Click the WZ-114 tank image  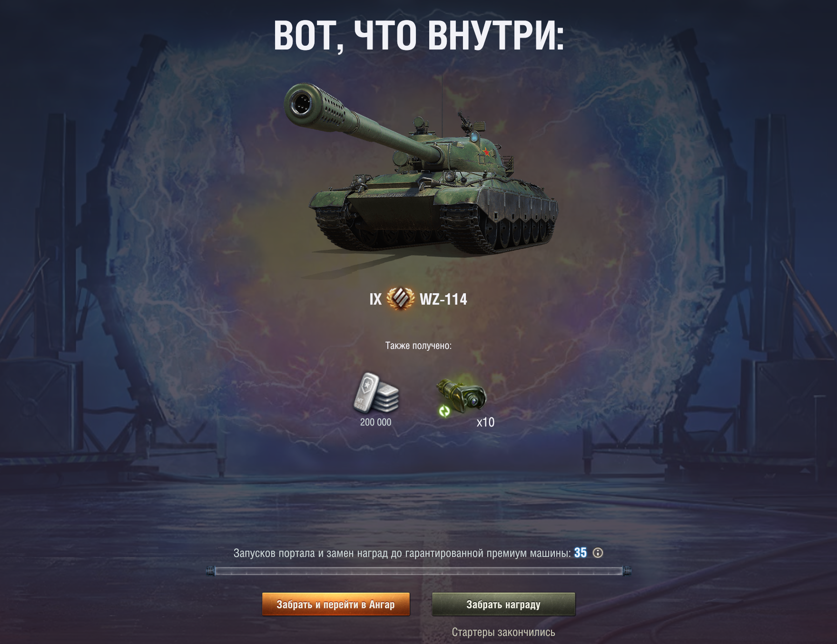tap(421, 169)
